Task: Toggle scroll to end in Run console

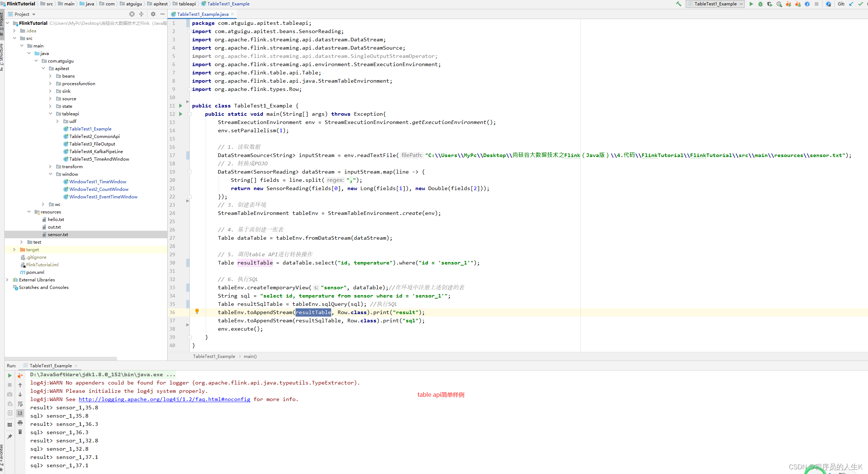Action: pyautogui.click(x=20, y=413)
